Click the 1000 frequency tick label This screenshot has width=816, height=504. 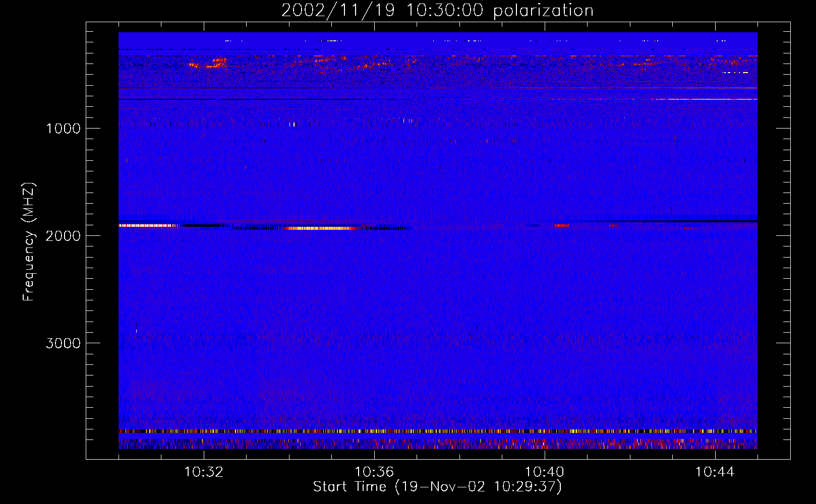tap(63, 128)
